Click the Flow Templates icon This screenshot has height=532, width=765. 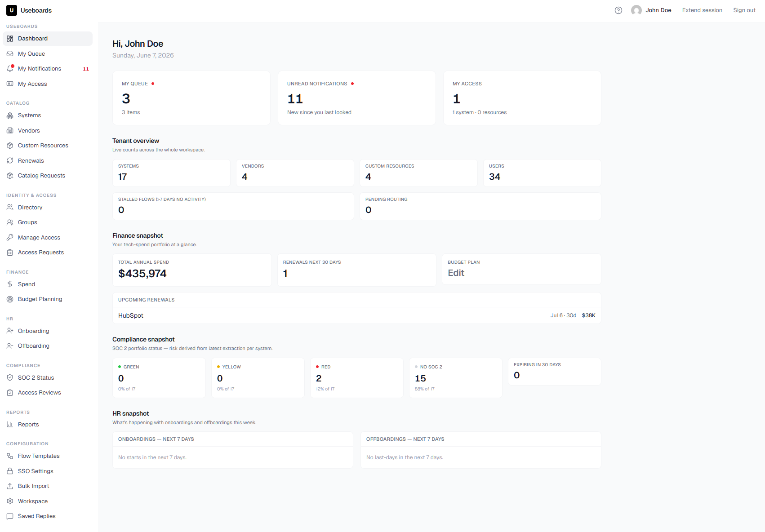tap(10, 456)
